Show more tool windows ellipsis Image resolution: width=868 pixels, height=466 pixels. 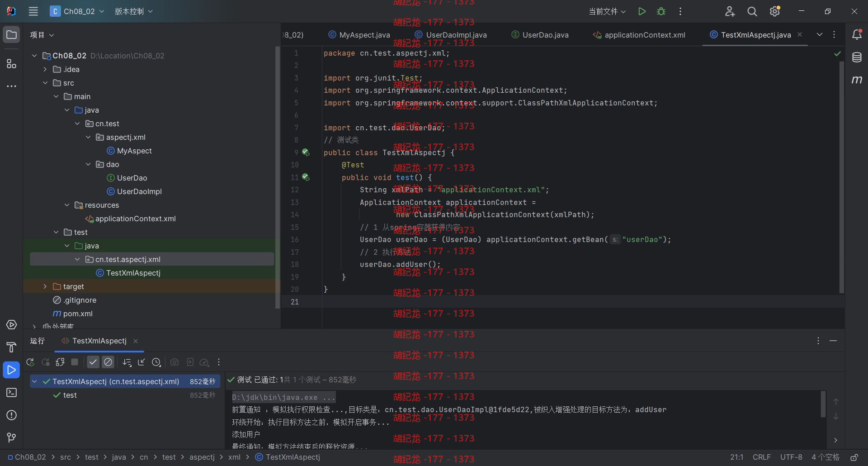tap(11, 86)
